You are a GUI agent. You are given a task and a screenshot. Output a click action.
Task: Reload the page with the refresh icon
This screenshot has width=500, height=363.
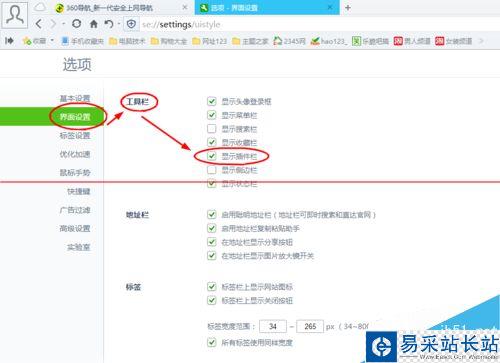click(77, 23)
